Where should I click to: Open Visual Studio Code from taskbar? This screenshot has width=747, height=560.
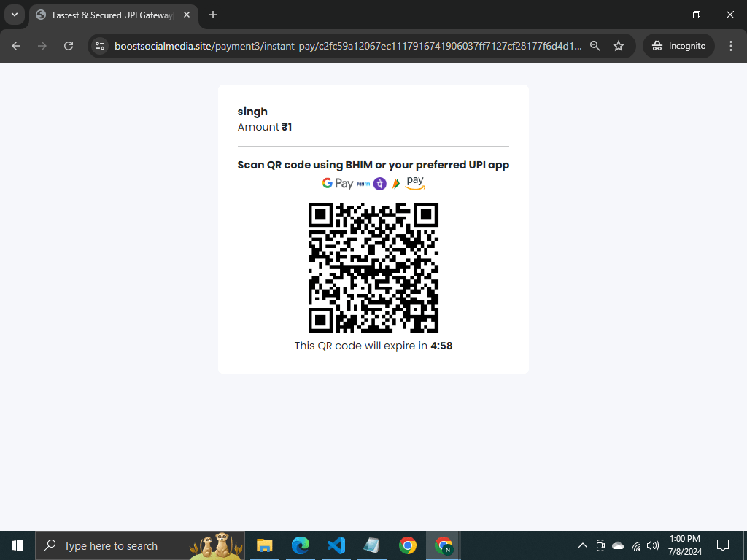[x=336, y=545]
